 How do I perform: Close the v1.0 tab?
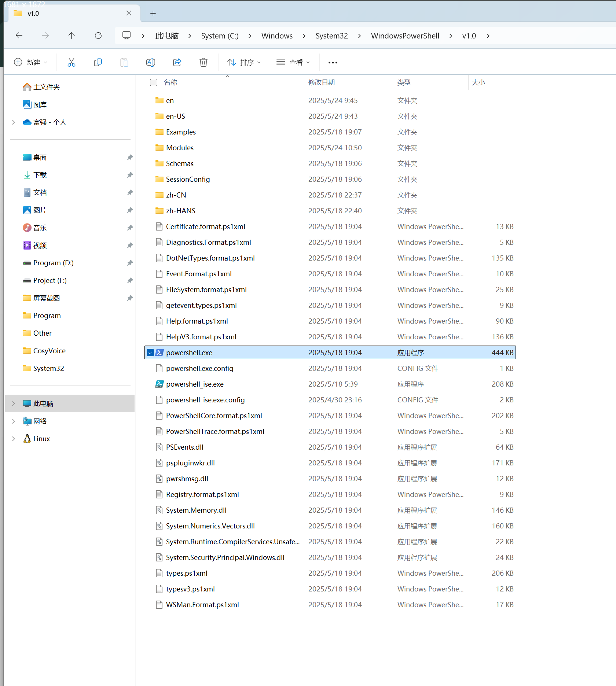129,13
